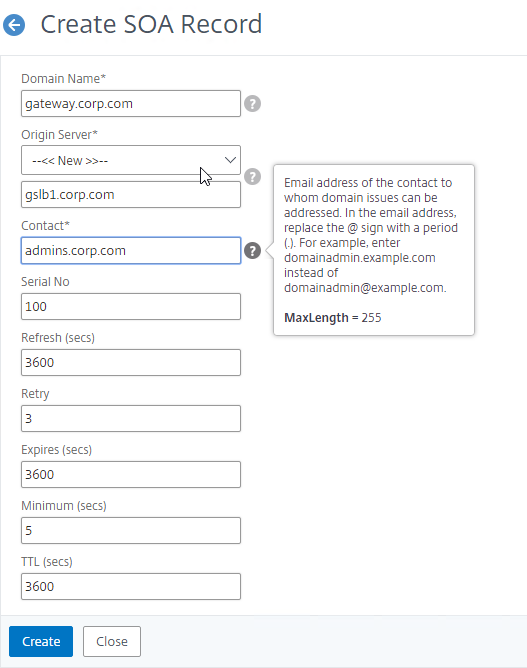This screenshot has width=527, height=668.
Task: Click the blue Create button
Action: click(41, 642)
